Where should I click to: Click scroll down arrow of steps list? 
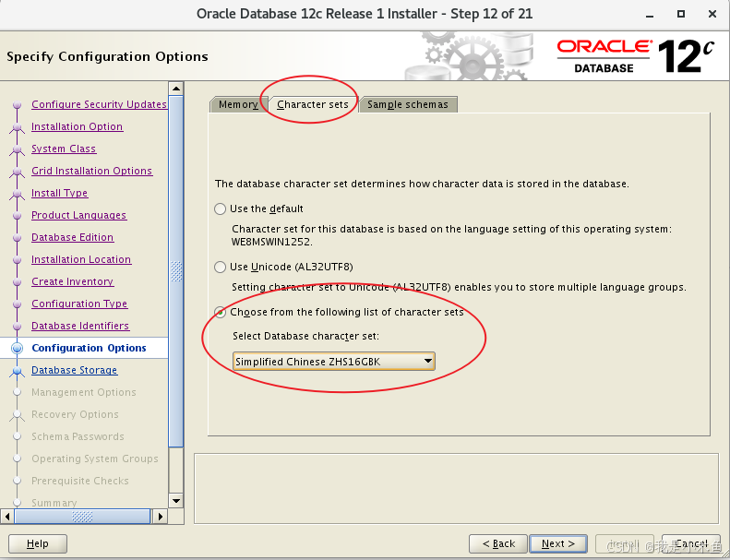point(176,501)
